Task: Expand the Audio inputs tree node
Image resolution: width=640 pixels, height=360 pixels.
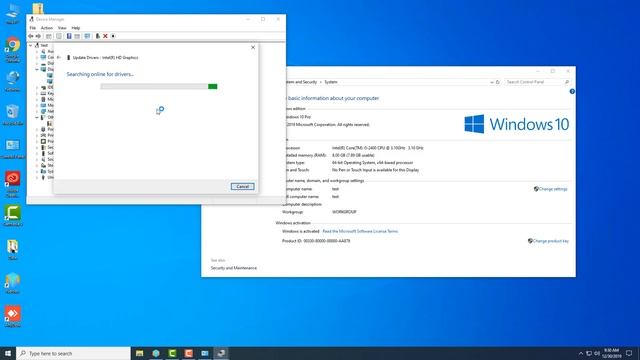Action: pyautogui.click(x=37, y=51)
